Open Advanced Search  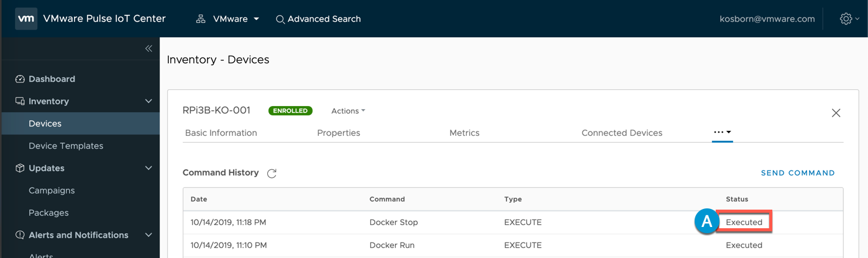tap(318, 19)
